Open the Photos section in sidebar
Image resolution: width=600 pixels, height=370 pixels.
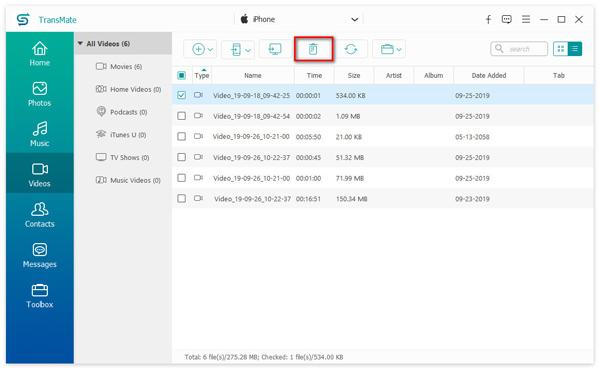(39, 94)
